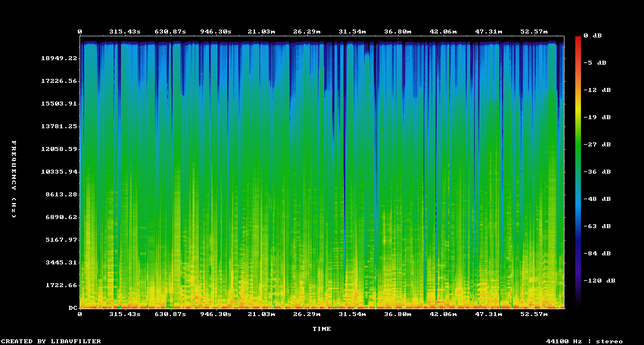Click the TIME axis title
644x345 pixels.
click(321, 329)
